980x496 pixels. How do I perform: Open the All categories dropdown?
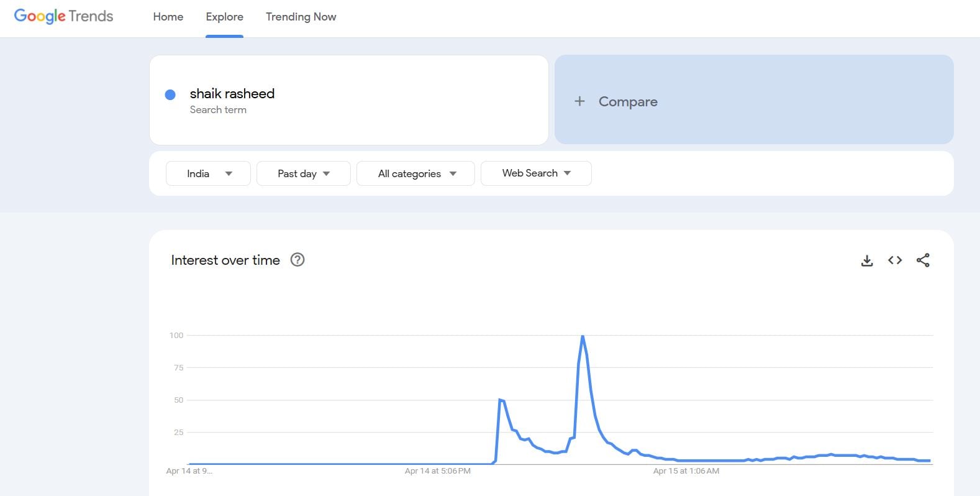click(x=415, y=173)
